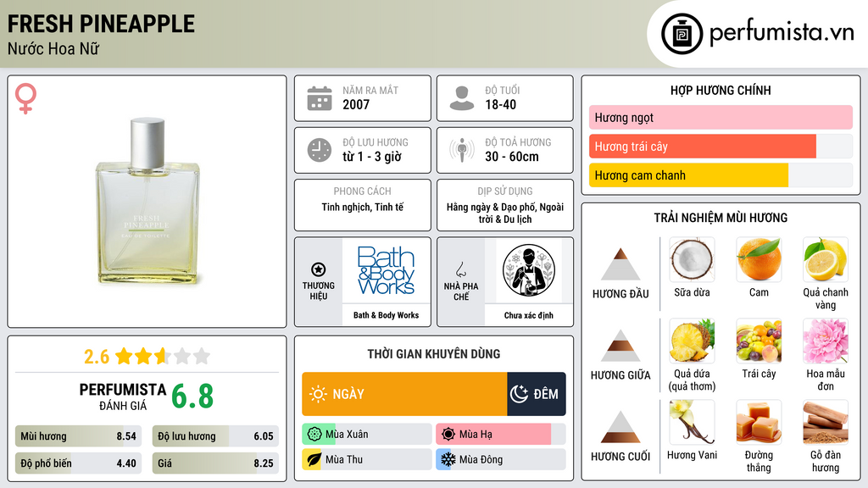Click the Dịp sử dụng occasion text
The image size is (868, 488).
click(x=505, y=213)
